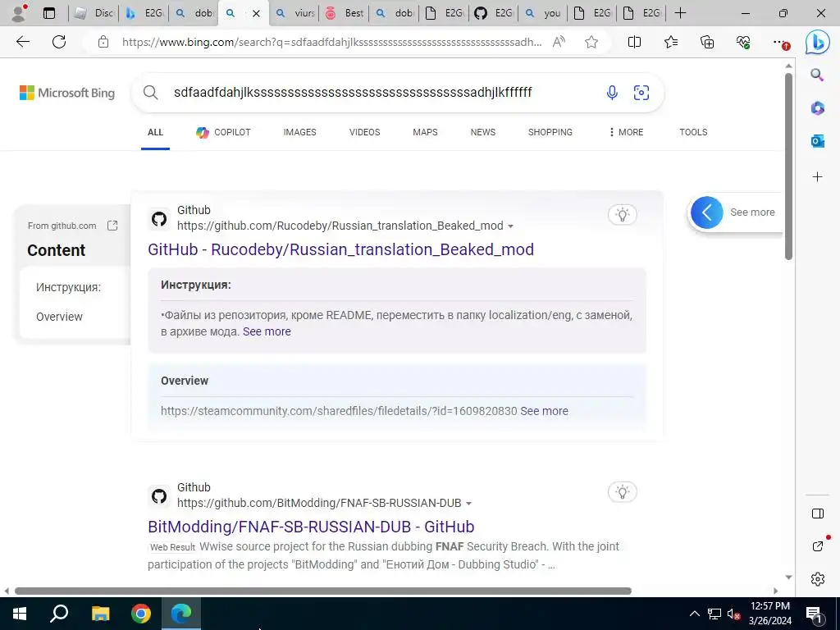Viewport: 840px width, 630px height.
Task: Switch to the Best browser tab
Action: (345, 13)
